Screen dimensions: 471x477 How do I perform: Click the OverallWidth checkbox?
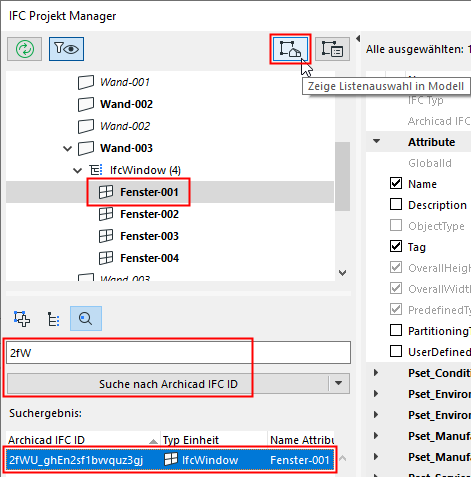(x=396, y=288)
